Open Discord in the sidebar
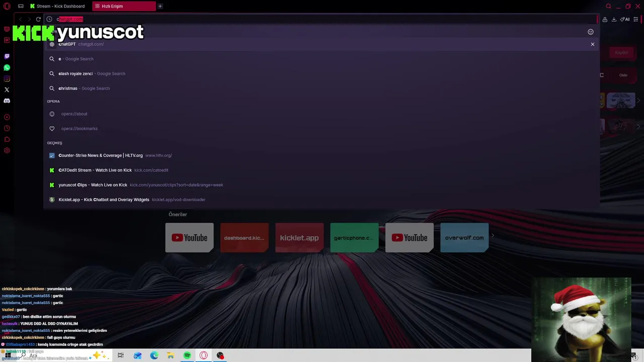644x362 pixels. coord(7,101)
